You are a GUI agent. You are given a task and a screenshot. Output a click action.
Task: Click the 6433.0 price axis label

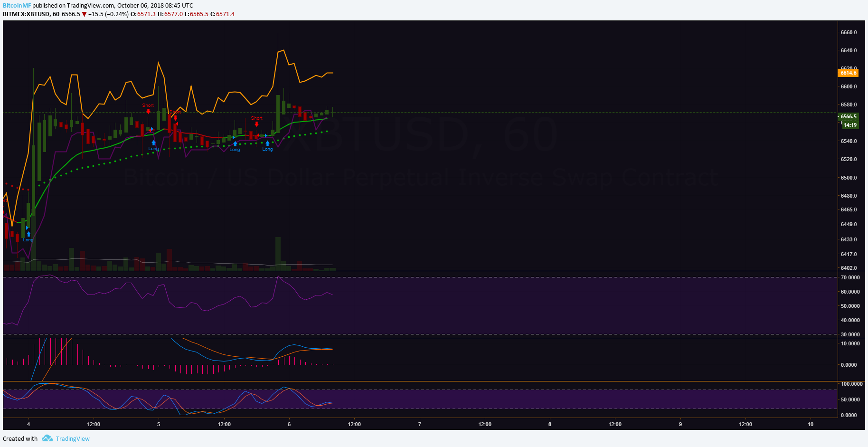pos(849,239)
